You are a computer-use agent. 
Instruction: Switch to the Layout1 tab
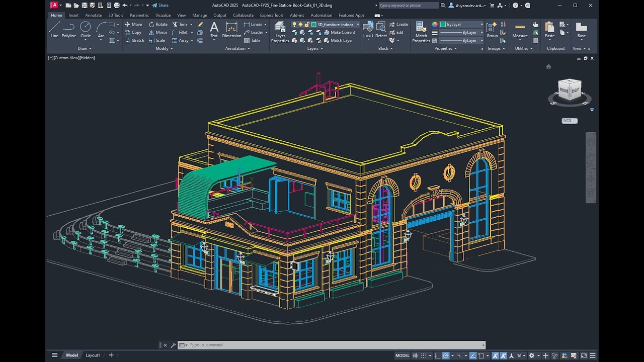point(93,355)
